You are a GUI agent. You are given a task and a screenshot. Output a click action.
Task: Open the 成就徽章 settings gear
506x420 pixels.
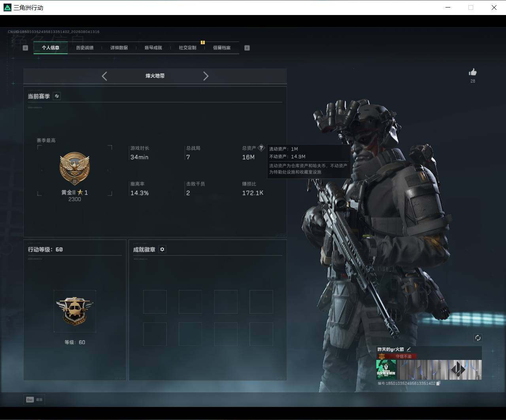pyautogui.click(x=162, y=249)
